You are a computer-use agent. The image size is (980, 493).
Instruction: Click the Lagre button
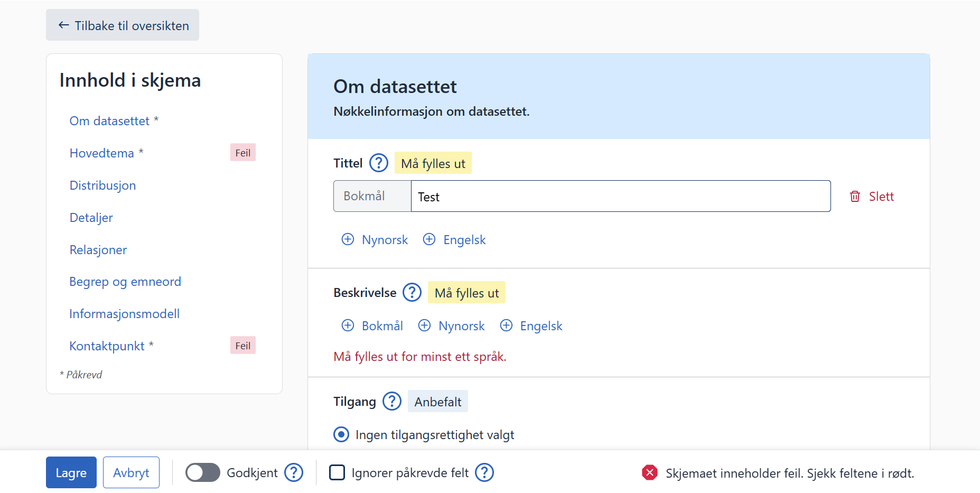click(71, 472)
